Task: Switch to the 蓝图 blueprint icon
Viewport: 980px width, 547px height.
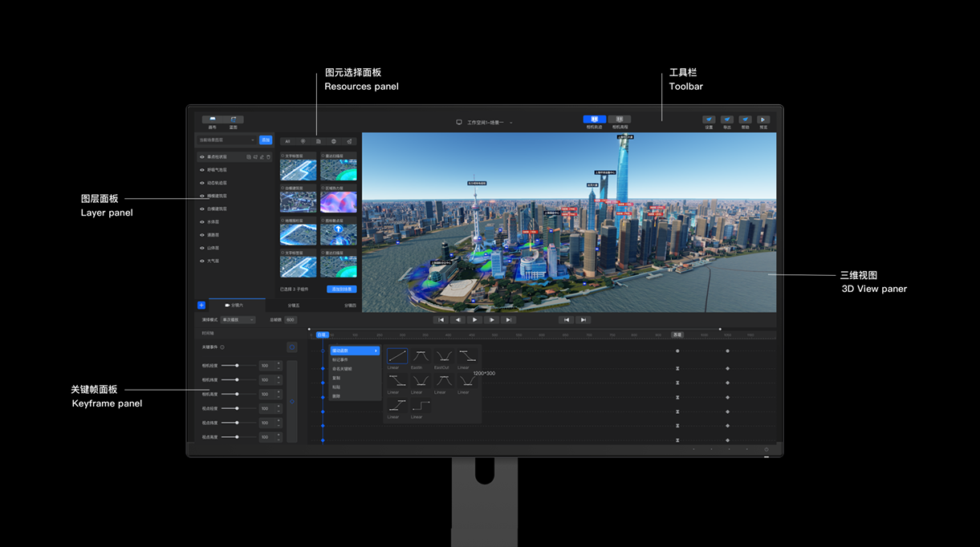Action: 234,120
